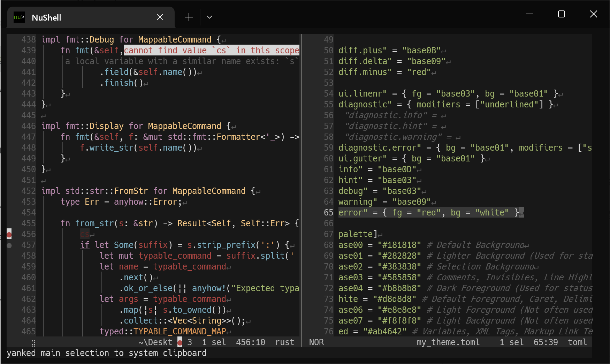
Task: Click the NOR mode indicator
Action: 316,342
